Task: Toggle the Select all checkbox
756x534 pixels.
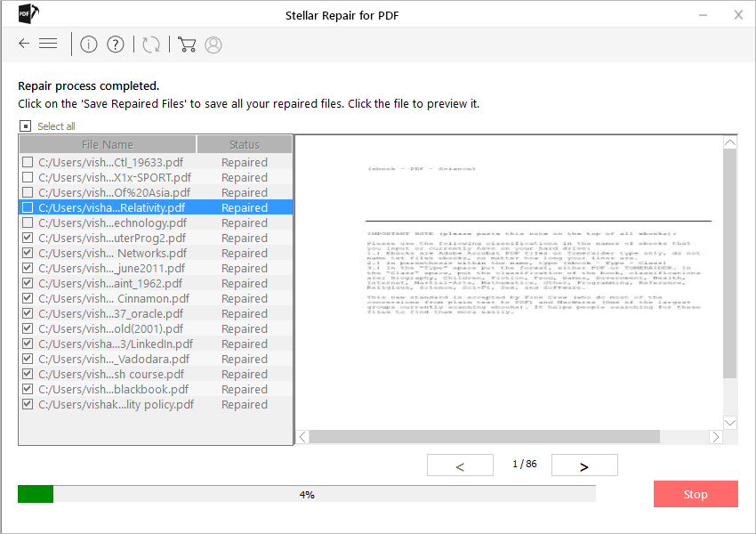Action: tap(26, 126)
